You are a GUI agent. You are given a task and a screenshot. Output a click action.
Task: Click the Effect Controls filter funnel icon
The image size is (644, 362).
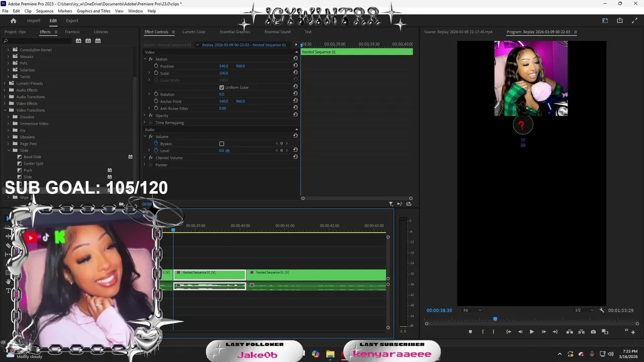click(391, 204)
